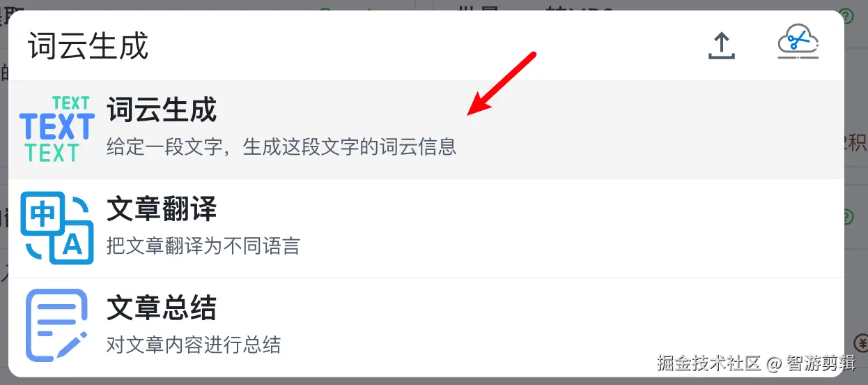Click the 中/A translation icon

click(56, 228)
